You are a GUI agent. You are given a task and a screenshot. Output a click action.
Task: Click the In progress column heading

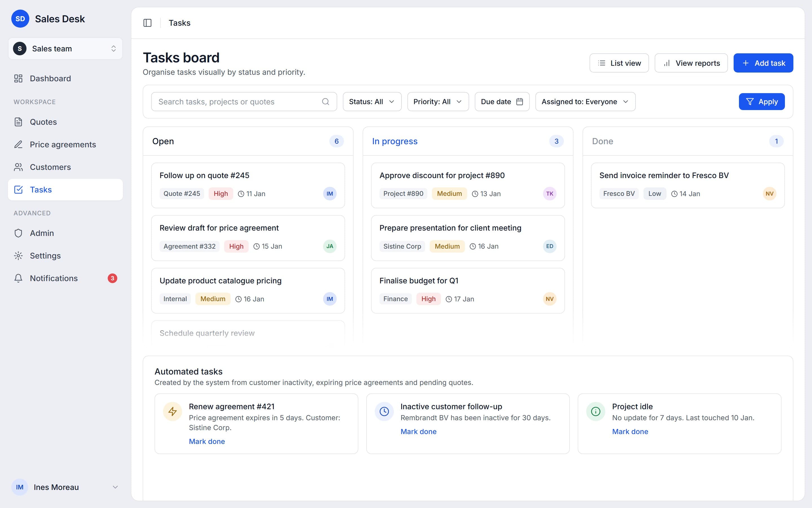[x=395, y=141]
